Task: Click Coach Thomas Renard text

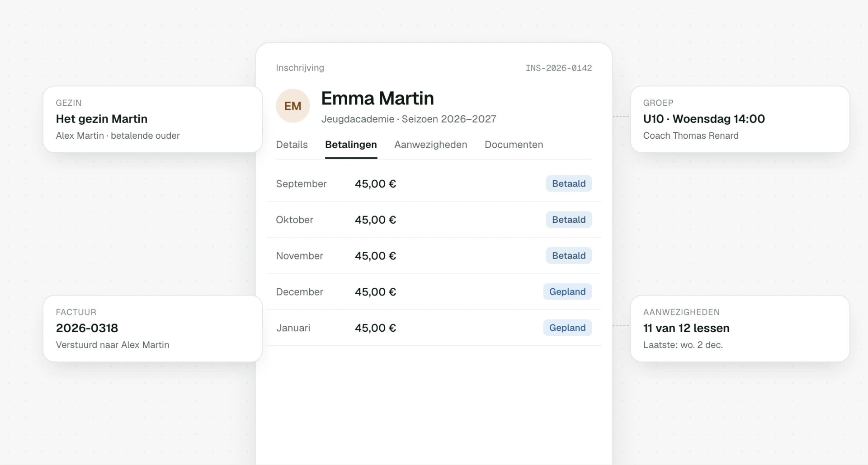Action: click(691, 136)
